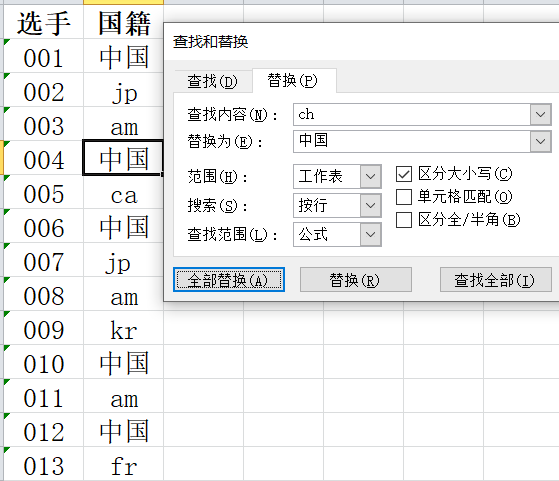
Task: Expand the 替换为 history dropdown arrow
Action: pos(540,141)
